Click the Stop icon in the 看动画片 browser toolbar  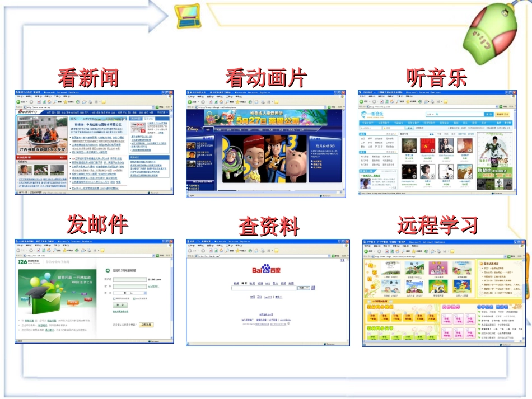[x=211, y=102]
